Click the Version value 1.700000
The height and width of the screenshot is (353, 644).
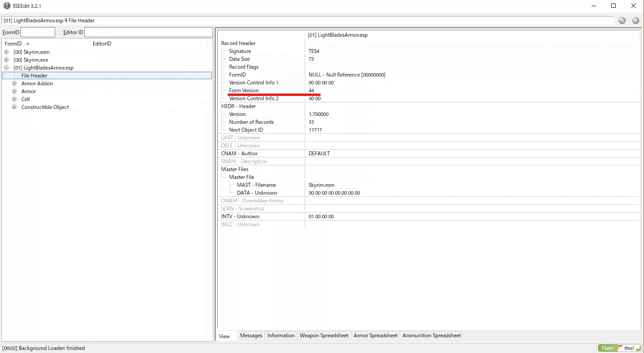319,114
